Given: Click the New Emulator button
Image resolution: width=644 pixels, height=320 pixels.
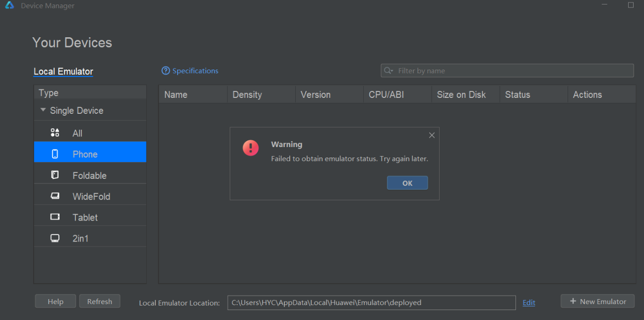Looking at the screenshot, I should click(597, 301).
